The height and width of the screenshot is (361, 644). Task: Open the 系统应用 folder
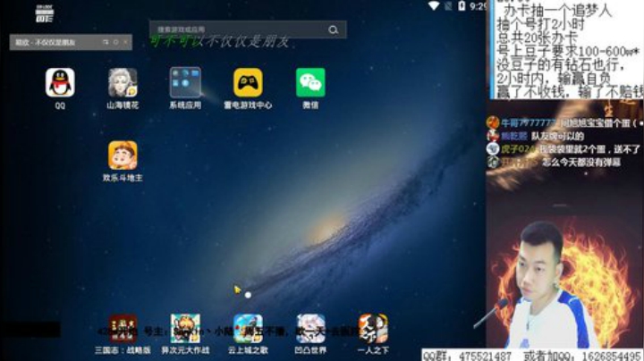point(185,83)
